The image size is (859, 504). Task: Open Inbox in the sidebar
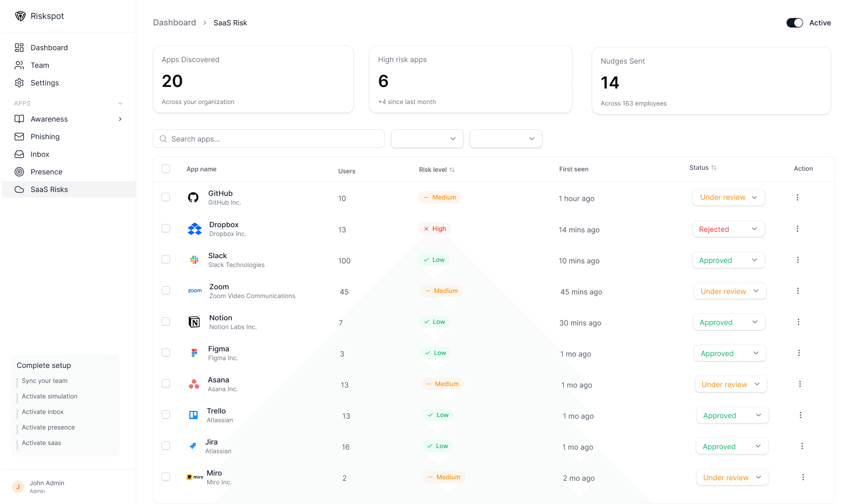69,154
